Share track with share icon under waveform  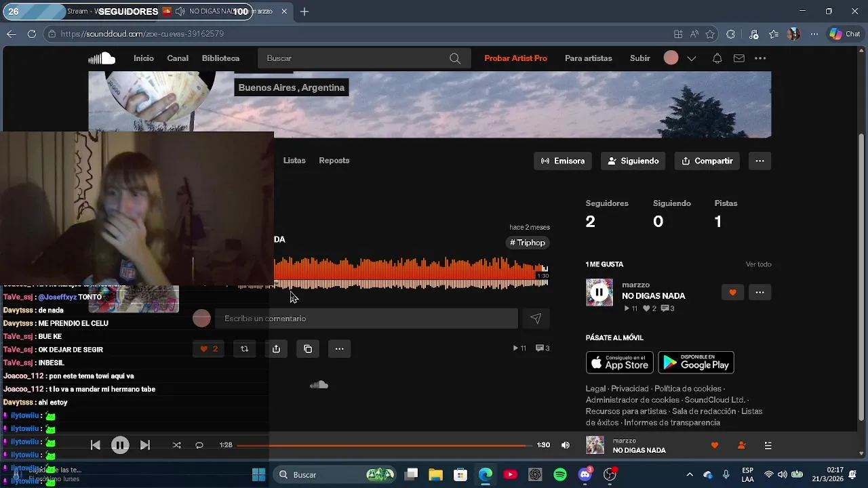276,349
